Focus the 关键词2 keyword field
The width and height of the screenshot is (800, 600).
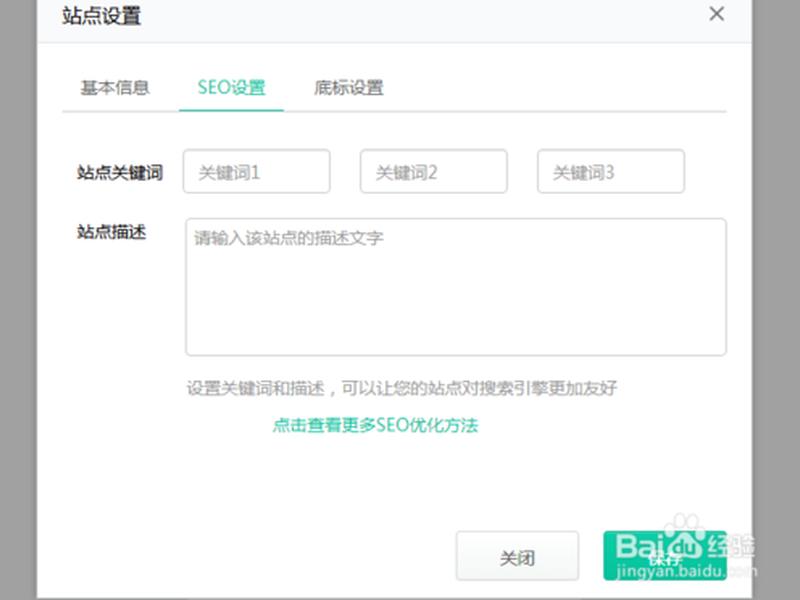[434, 171]
